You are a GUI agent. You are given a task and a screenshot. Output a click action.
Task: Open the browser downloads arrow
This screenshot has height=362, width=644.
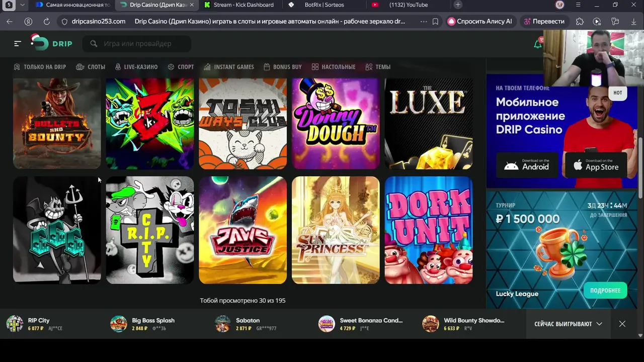coord(633,22)
